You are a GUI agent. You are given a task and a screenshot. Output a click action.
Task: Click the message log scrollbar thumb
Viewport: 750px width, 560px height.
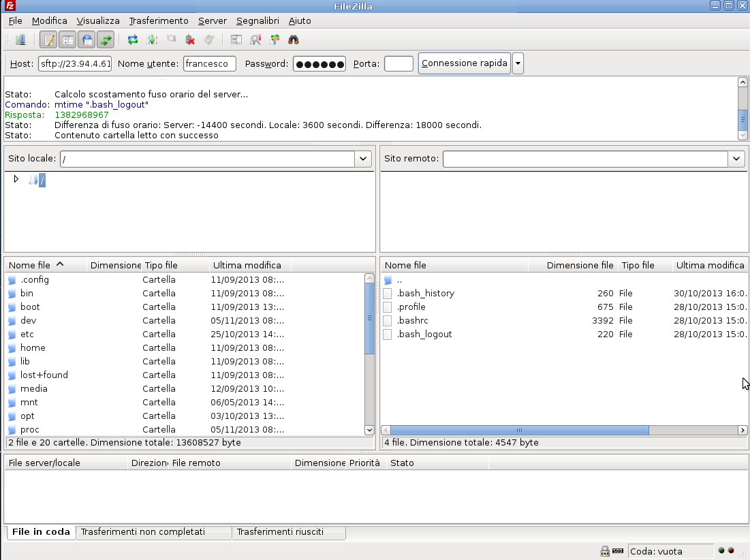click(x=743, y=119)
